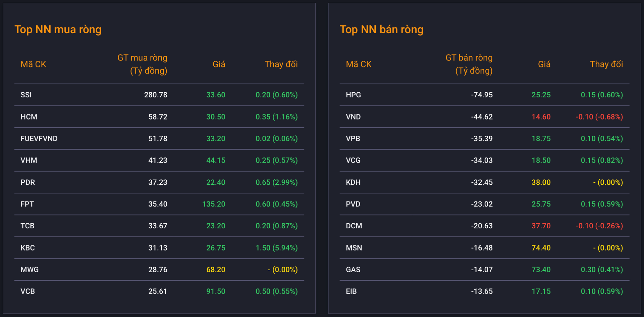Image resolution: width=644 pixels, height=317 pixels.
Task: Click MSN price 74.40
Action: (x=541, y=248)
